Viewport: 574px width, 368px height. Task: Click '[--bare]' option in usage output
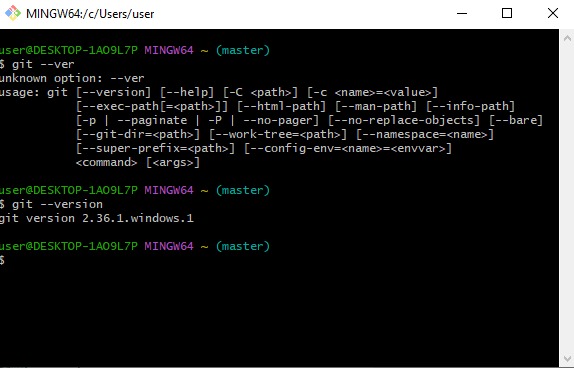point(516,120)
